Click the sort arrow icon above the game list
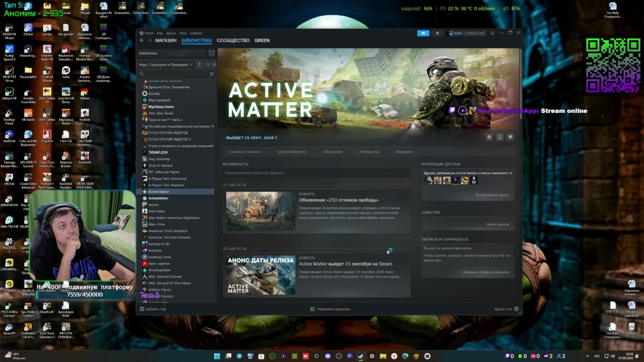644x362 pixels. coord(200,65)
